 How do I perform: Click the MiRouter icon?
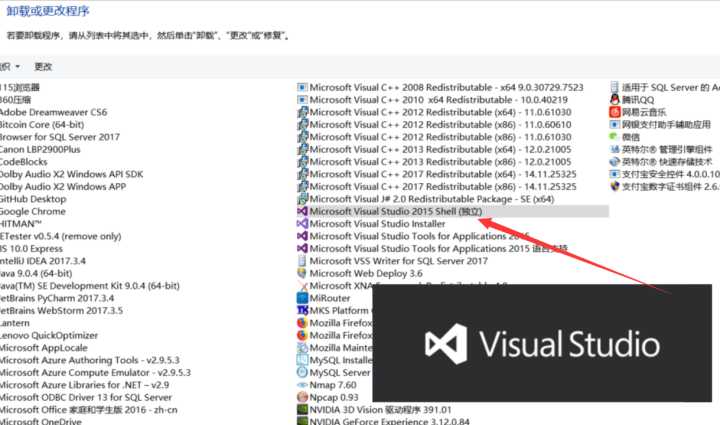click(x=302, y=298)
